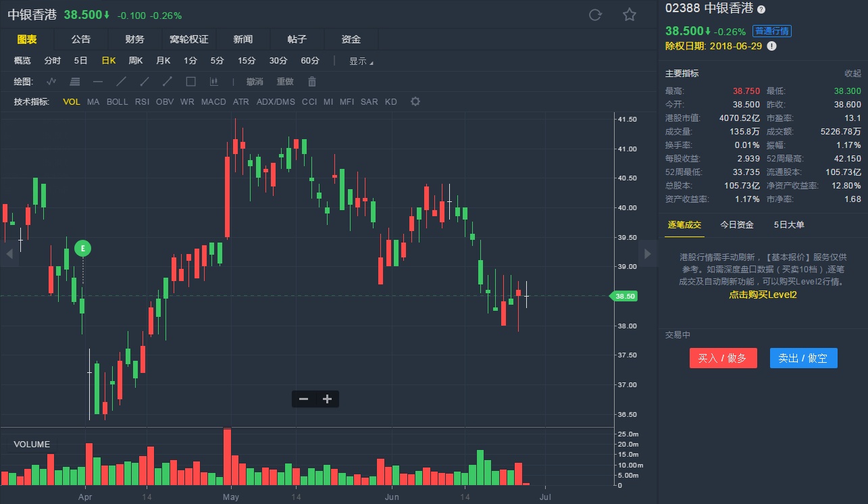
Task: Toggle the BOLL indicator on chart
Action: pos(117,102)
